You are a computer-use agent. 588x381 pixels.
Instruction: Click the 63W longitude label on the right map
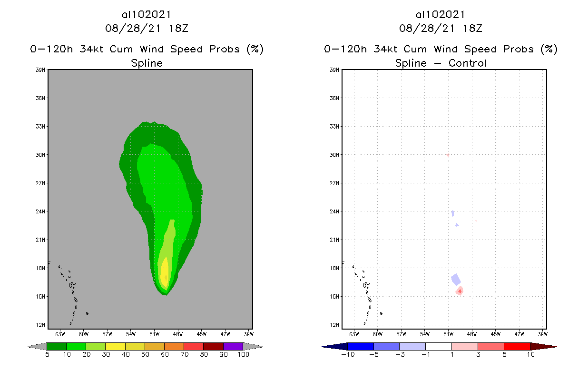coord(354,334)
